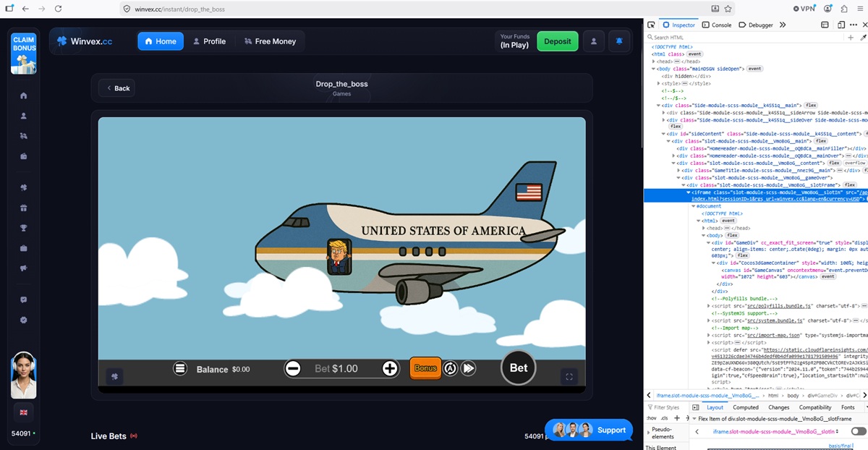
Task: Click the megaphone sidebar icon
Action: click(x=24, y=268)
